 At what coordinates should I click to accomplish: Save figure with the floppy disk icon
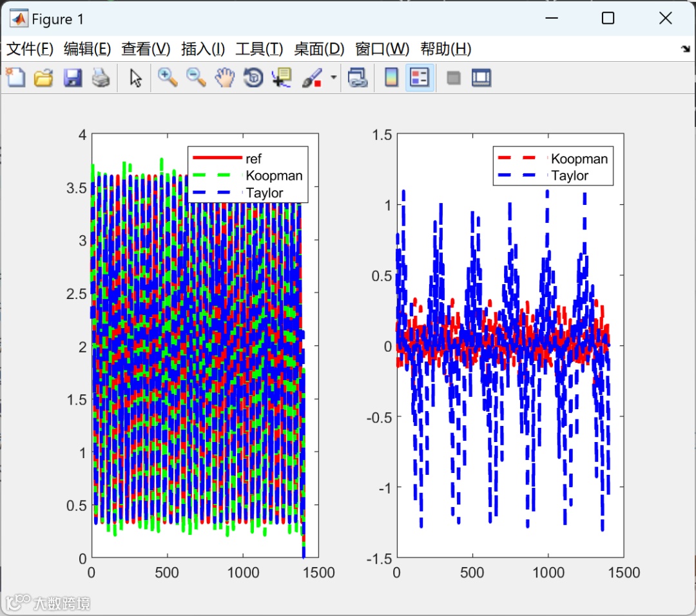tap(72, 78)
